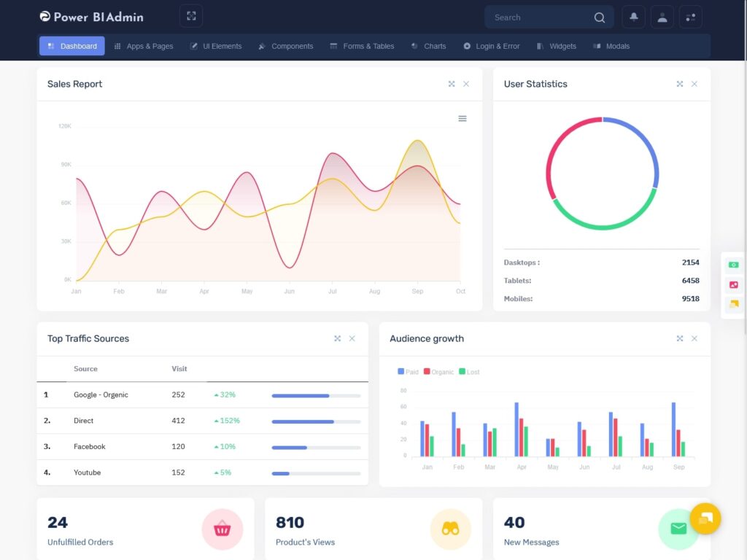Click inside the Search input field

(540, 17)
